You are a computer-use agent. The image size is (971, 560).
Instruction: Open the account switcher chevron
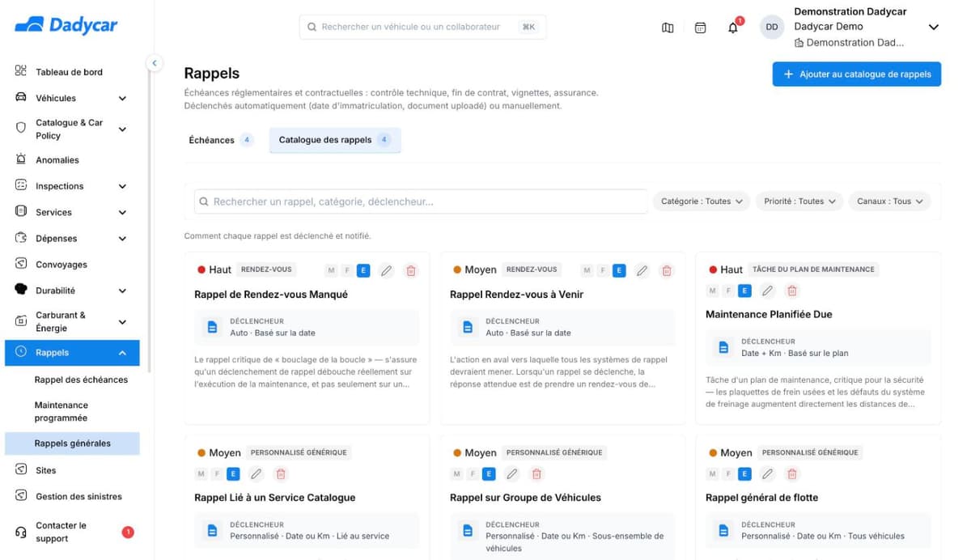[933, 28]
